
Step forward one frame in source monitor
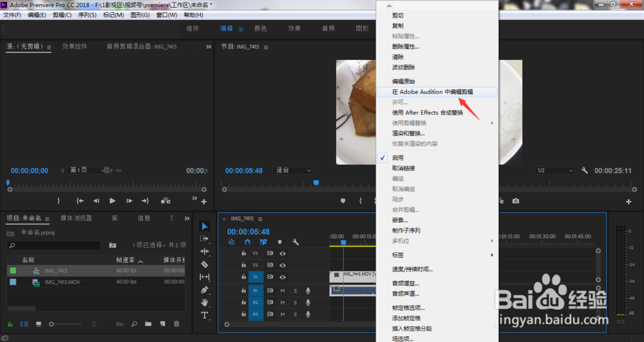coord(129,201)
